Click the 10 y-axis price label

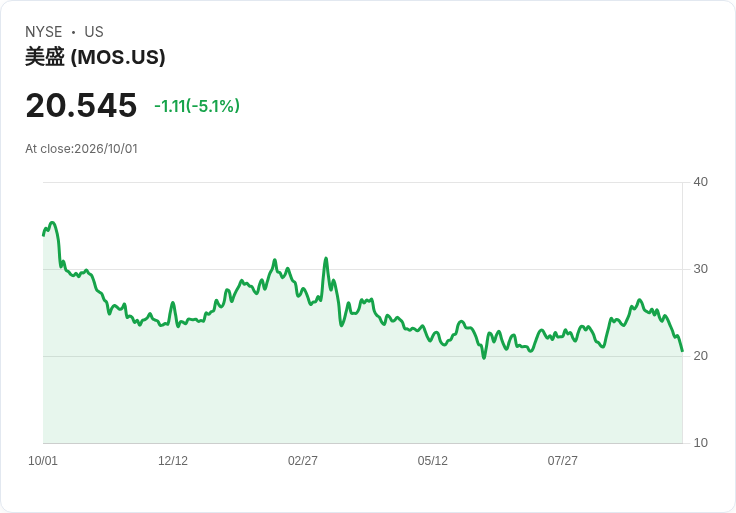pos(700,443)
